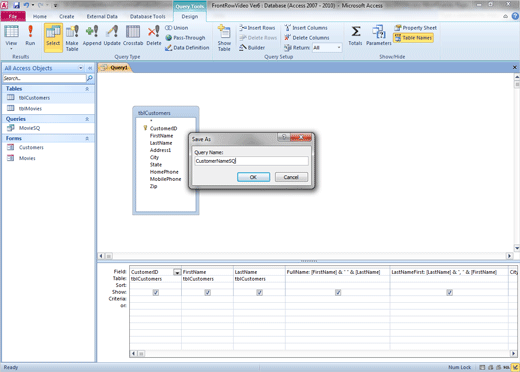Open the File tab
The image size is (520, 372).
(x=13, y=16)
